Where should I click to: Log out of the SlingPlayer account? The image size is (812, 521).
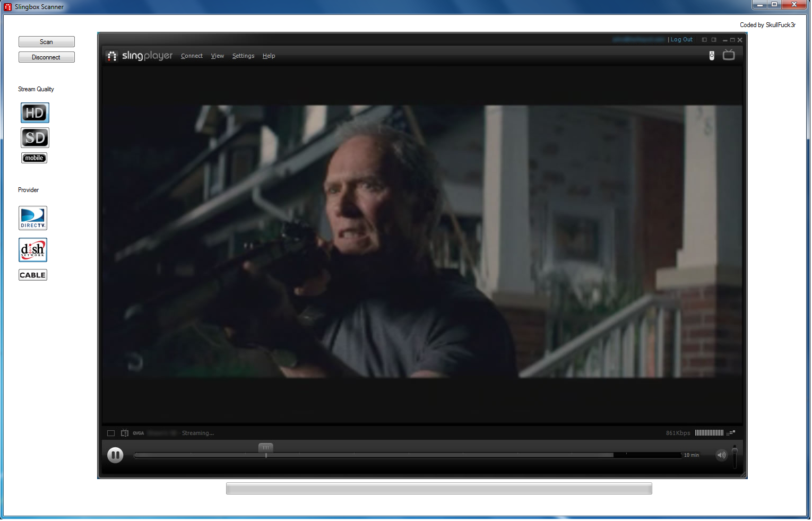pyautogui.click(x=681, y=40)
